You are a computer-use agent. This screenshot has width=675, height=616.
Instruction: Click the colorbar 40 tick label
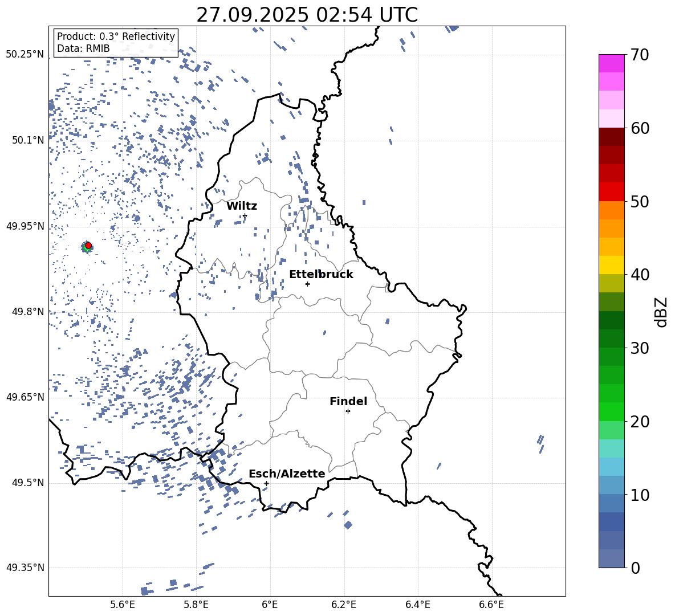coord(640,275)
